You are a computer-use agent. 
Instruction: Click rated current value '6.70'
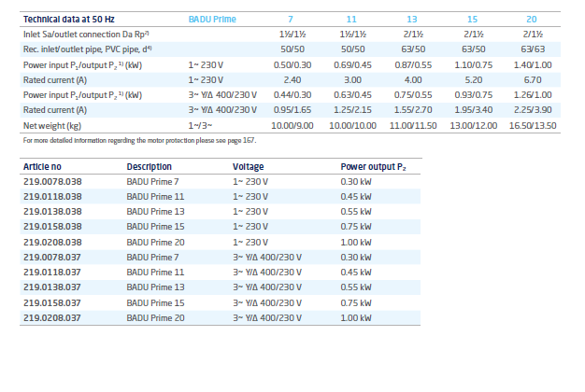click(533, 80)
